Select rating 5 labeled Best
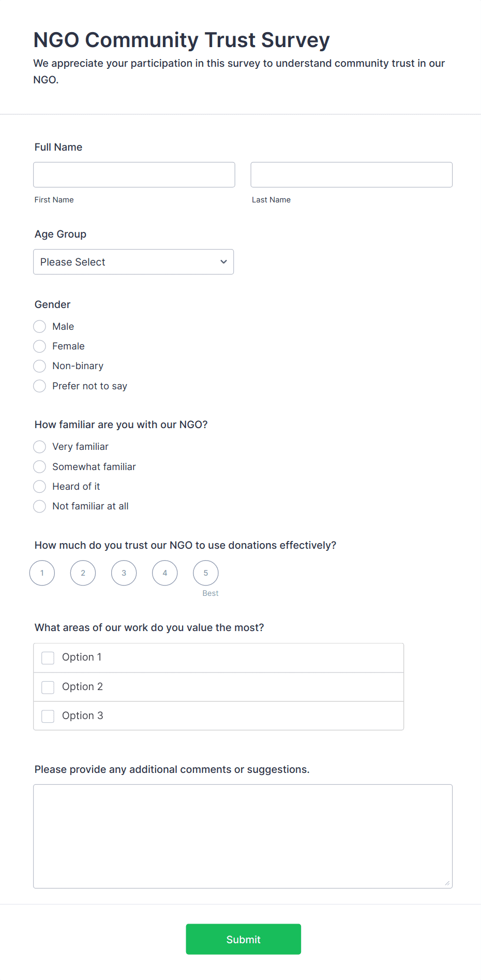 point(206,573)
